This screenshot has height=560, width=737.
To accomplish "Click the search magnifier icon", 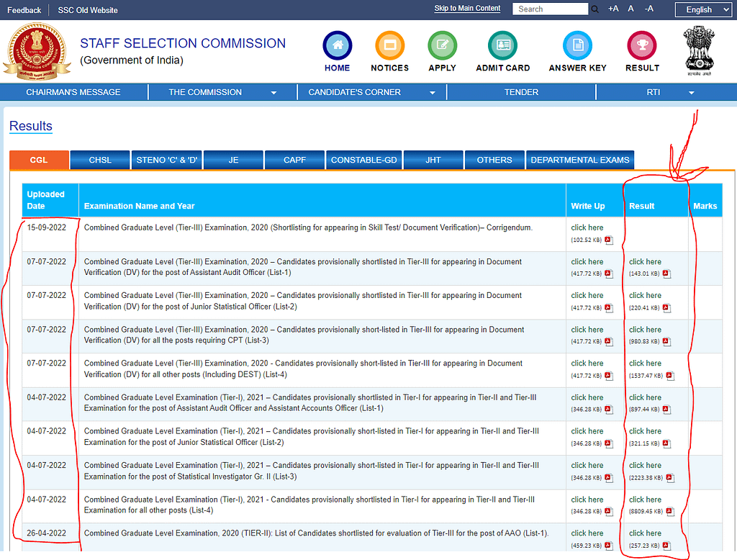I will click(x=594, y=9).
